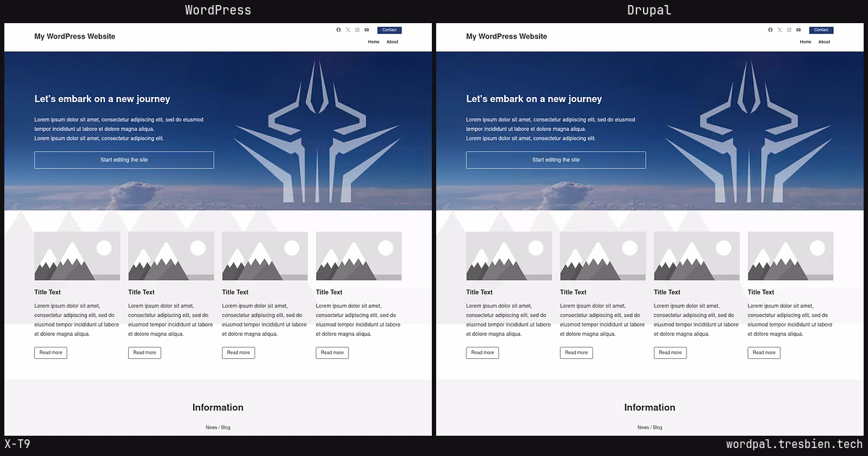Click fourth card's Read more in Drupal pane
The width and height of the screenshot is (868, 456).
pos(764,352)
